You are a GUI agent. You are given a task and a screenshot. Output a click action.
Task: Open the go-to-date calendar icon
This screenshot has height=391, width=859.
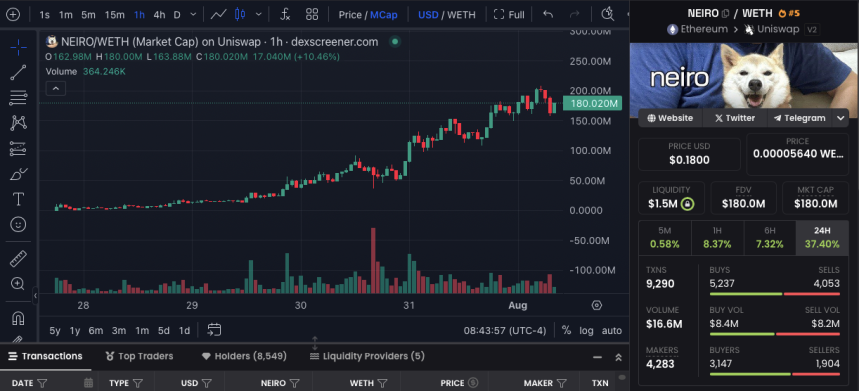click(214, 330)
